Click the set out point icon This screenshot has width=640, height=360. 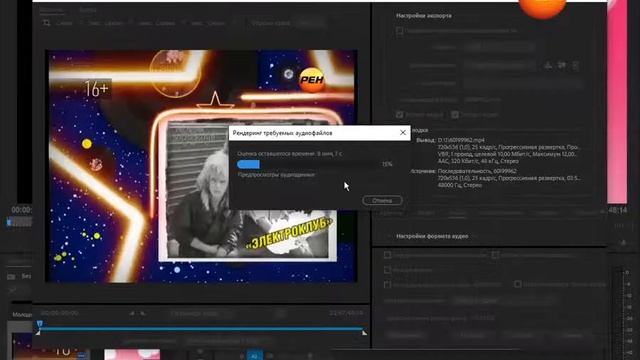[x=143, y=313]
